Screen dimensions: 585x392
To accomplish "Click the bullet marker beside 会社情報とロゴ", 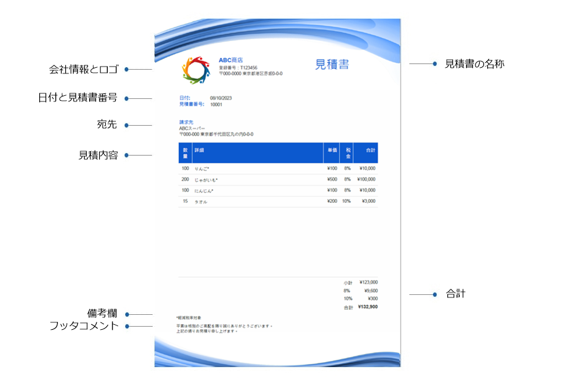I will (x=126, y=68).
